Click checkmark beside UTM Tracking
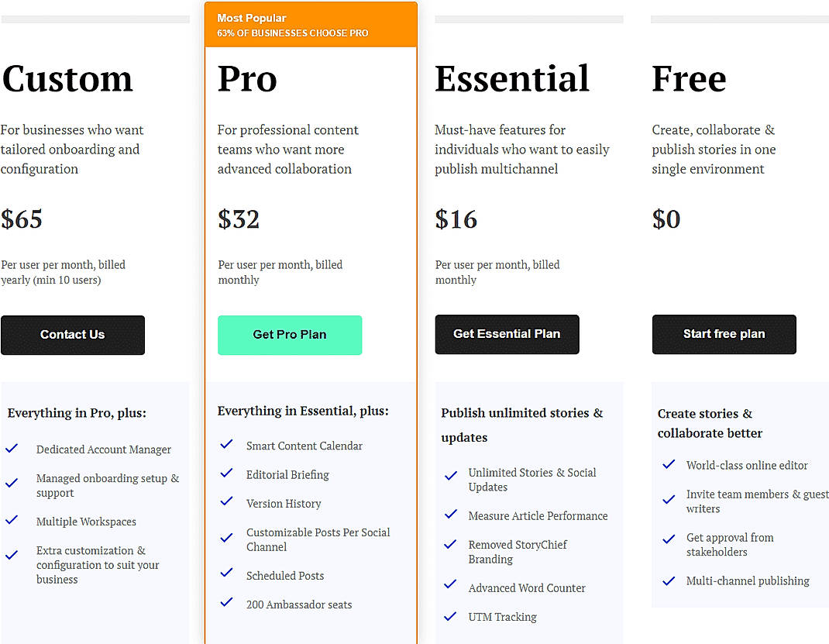Viewport: 829px width, 644px height. 450,616
